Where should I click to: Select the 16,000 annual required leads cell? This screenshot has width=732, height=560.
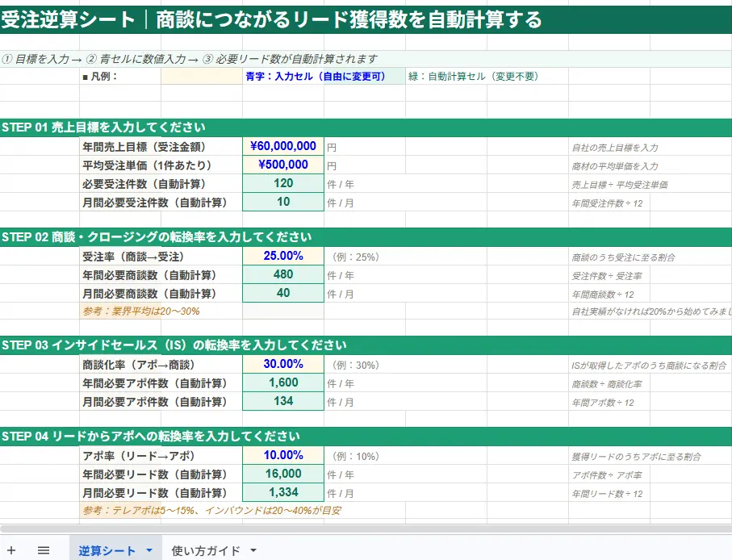click(x=282, y=474)
